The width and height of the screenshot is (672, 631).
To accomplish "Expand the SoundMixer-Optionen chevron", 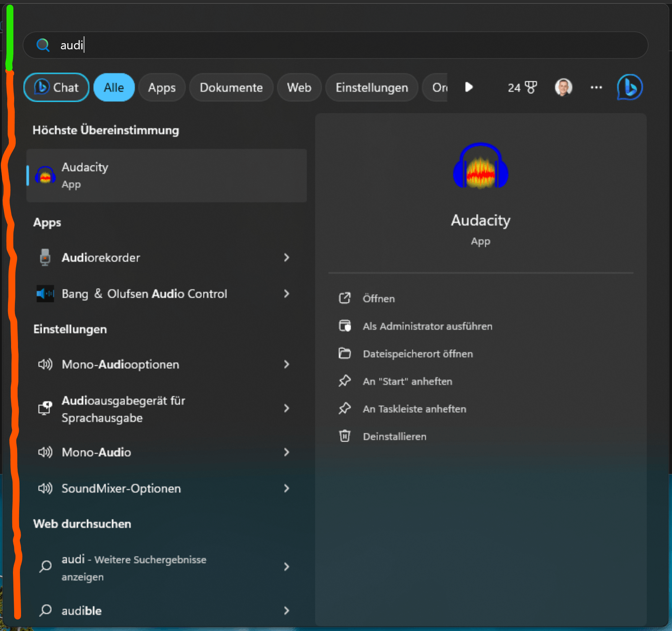I will pyautogui.click(x=287, y=488).
